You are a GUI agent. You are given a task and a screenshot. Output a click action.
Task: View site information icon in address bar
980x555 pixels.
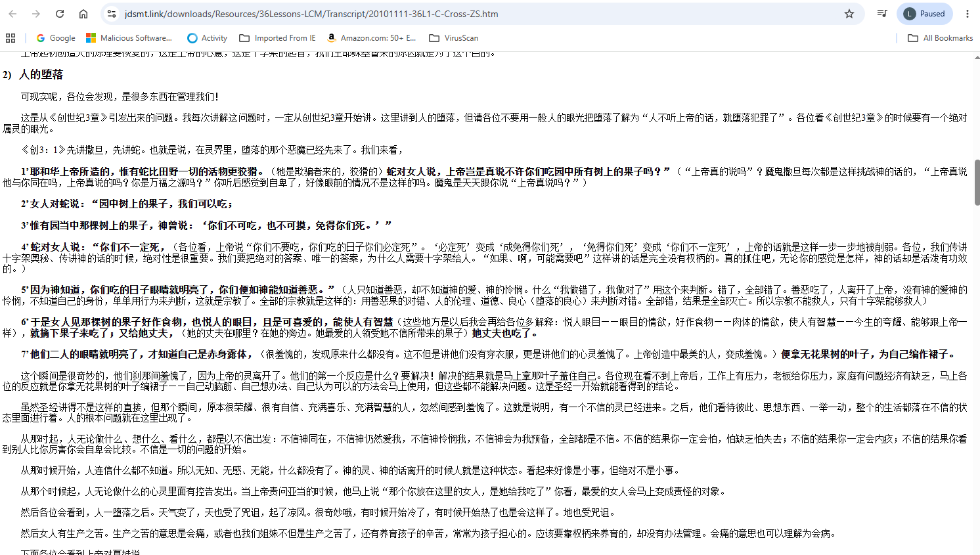112,14
